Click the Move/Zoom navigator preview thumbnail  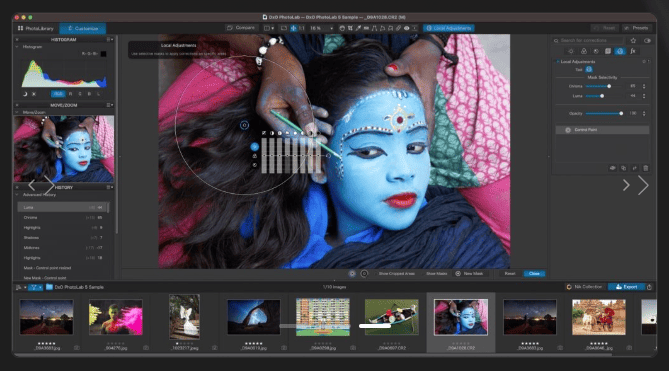(x=64, y=149)
